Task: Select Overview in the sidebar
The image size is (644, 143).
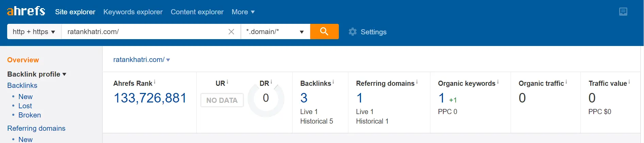Action: (x=23, y=60)
